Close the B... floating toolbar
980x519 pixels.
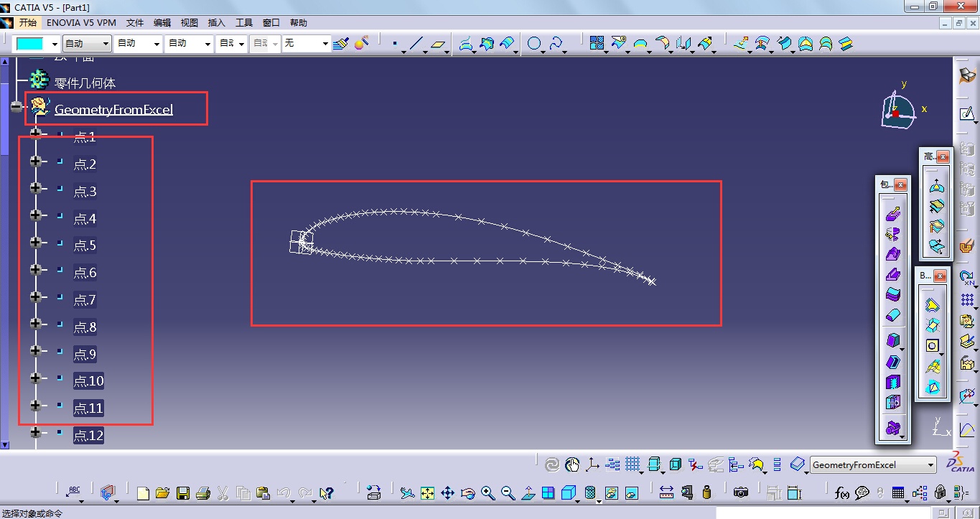(941, 276)
